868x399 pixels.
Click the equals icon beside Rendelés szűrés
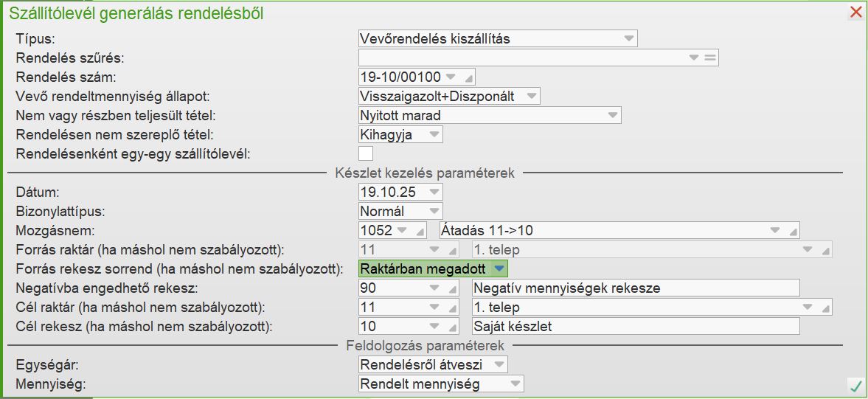pos(710,58)
